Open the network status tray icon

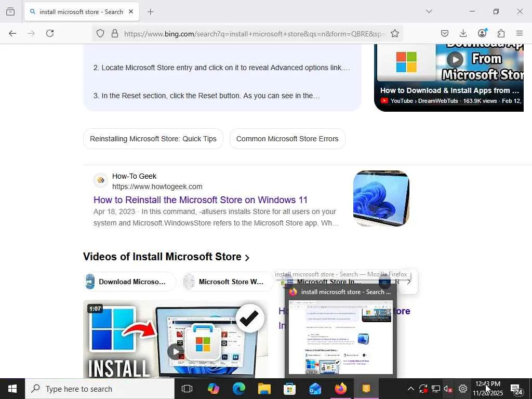pyautogui.click(x=436, y=389)
